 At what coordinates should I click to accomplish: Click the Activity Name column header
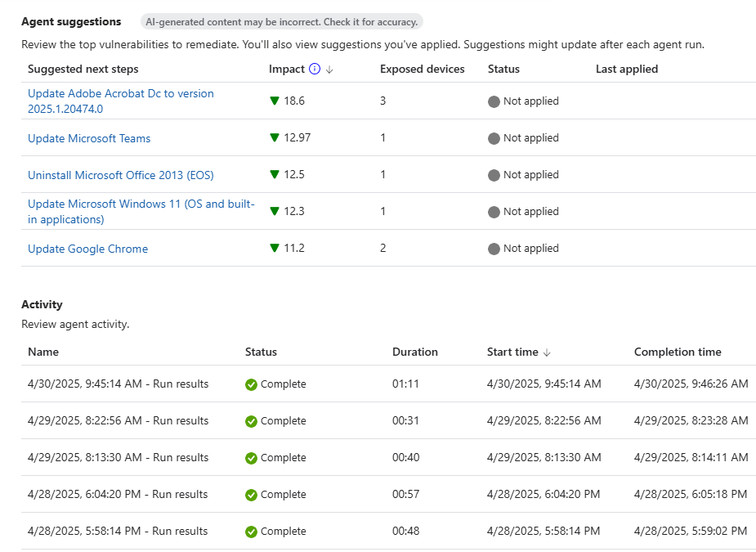point(43,352)
